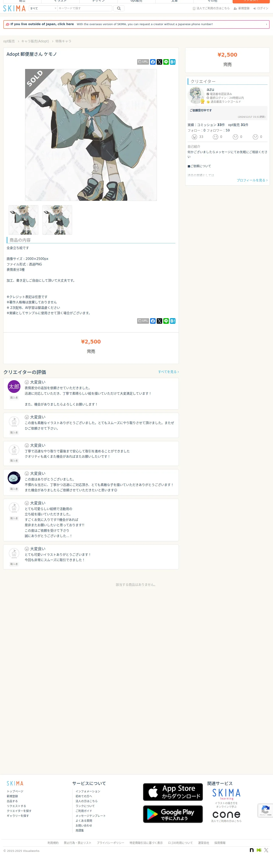Copy link with bottom URL button
The width and height of the screenshot is (273, 868).
143,321
